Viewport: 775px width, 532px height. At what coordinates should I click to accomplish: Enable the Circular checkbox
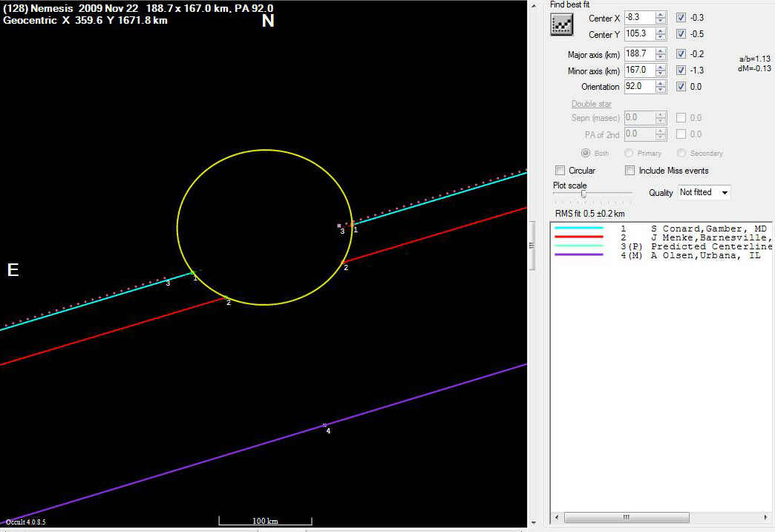(x=560, y=171)
